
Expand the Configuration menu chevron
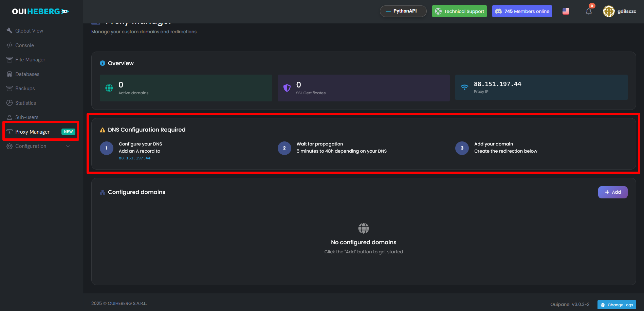tap(68, 146)
